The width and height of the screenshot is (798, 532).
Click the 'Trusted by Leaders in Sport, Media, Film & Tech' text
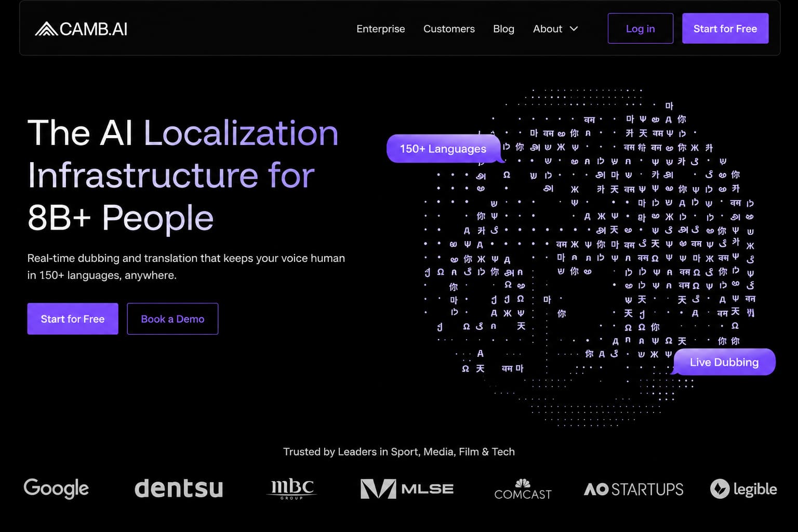tap(399, 451)
